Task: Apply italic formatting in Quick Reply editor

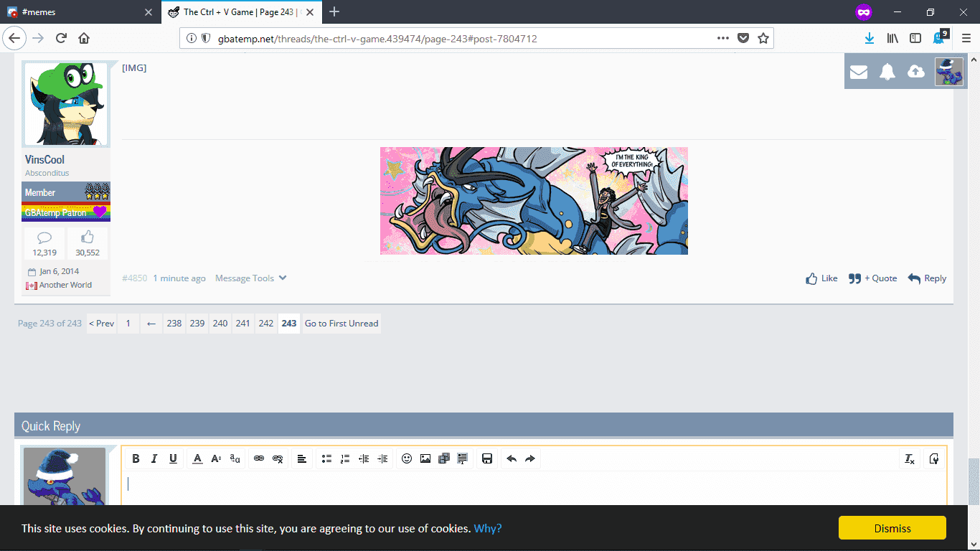Action: pyautogui.click(x=154, y=459)
